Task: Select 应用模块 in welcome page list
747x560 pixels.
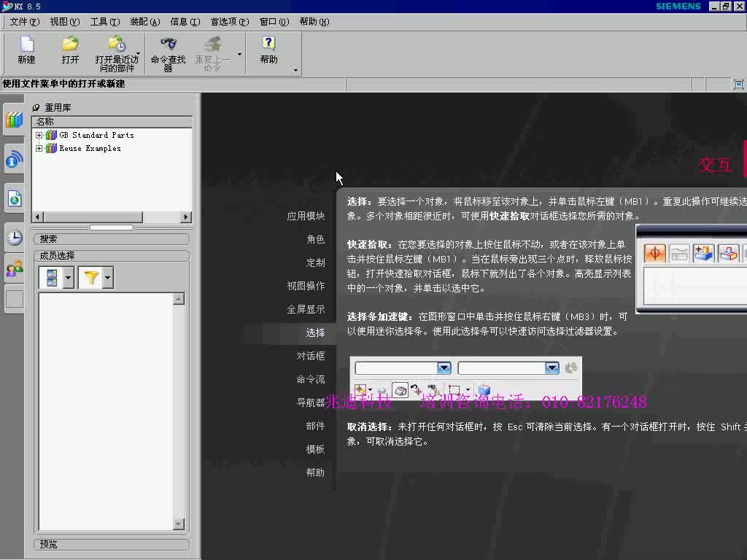Action: (x=306, y=216)
